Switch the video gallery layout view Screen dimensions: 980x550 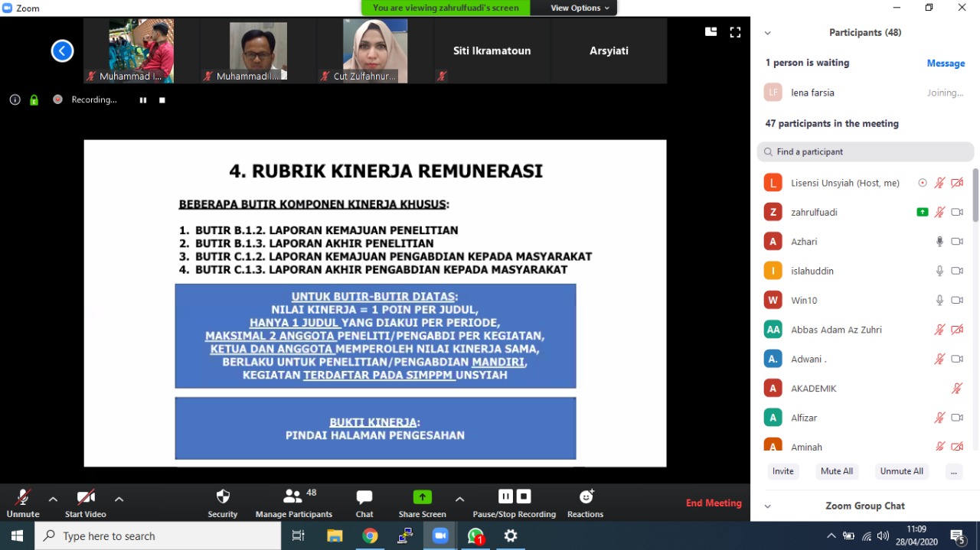(x=710, y=32)
